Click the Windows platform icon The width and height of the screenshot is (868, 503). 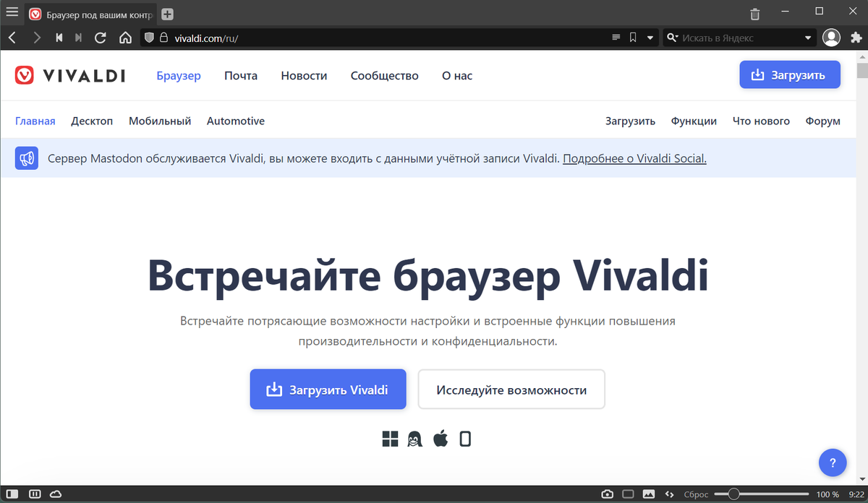391,439
